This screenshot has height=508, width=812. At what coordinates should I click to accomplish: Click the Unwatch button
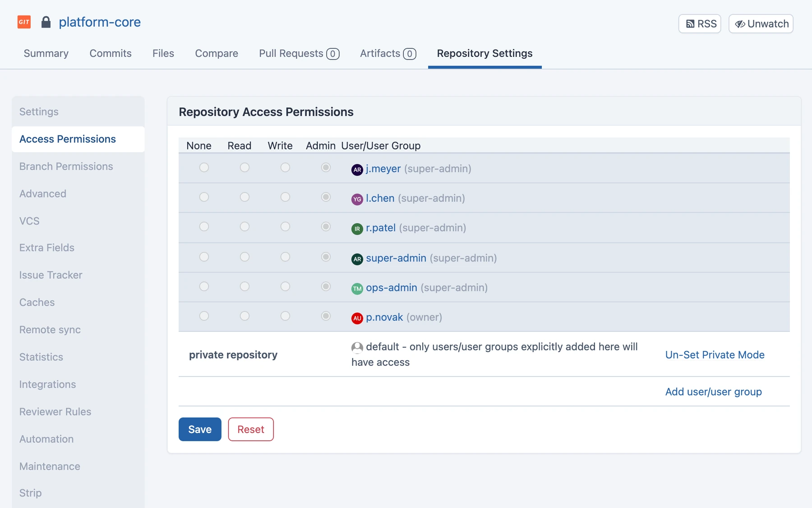(761, 23)
